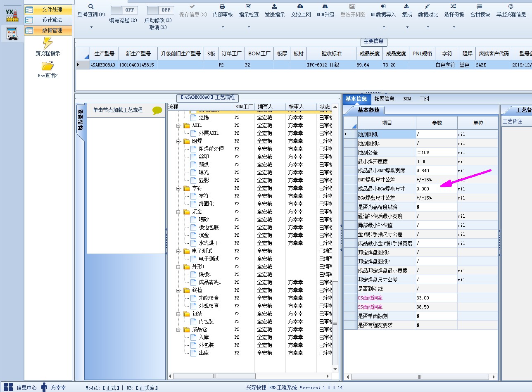Open 文件处理 sidebar section
This screenshot has width=532, height=392.
[x=48, y=10]
